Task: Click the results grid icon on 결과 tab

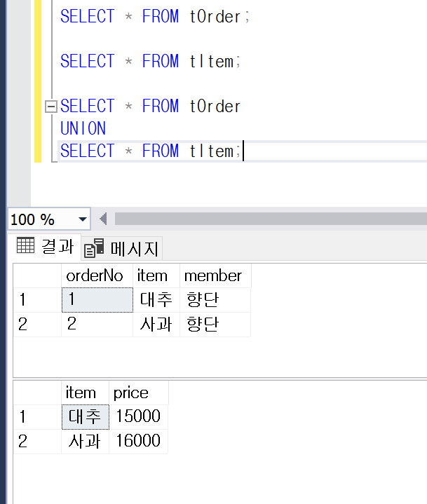Action: 25,246
